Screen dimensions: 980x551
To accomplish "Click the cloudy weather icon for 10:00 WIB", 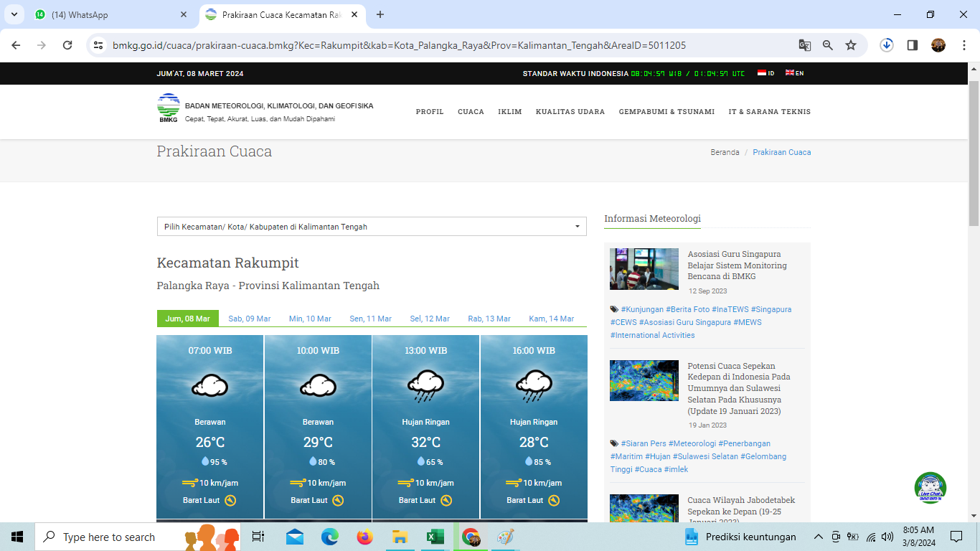I will tap(318, 386).
